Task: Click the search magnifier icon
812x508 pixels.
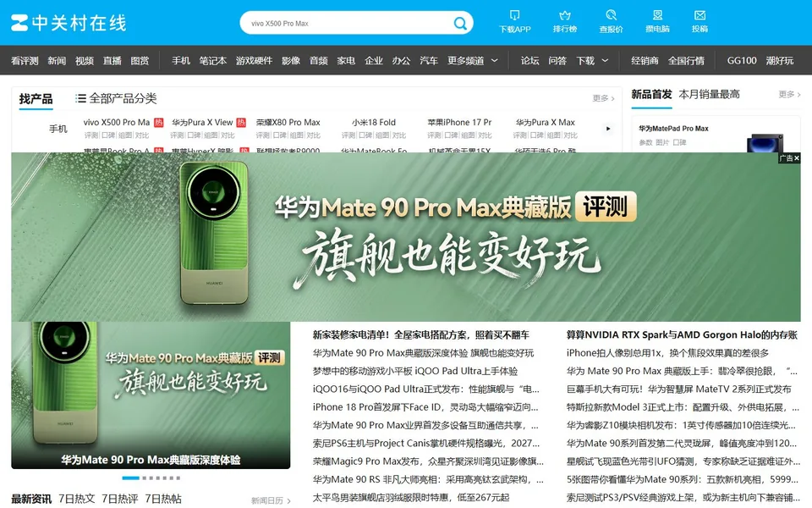Action: [x=460, y=24]
